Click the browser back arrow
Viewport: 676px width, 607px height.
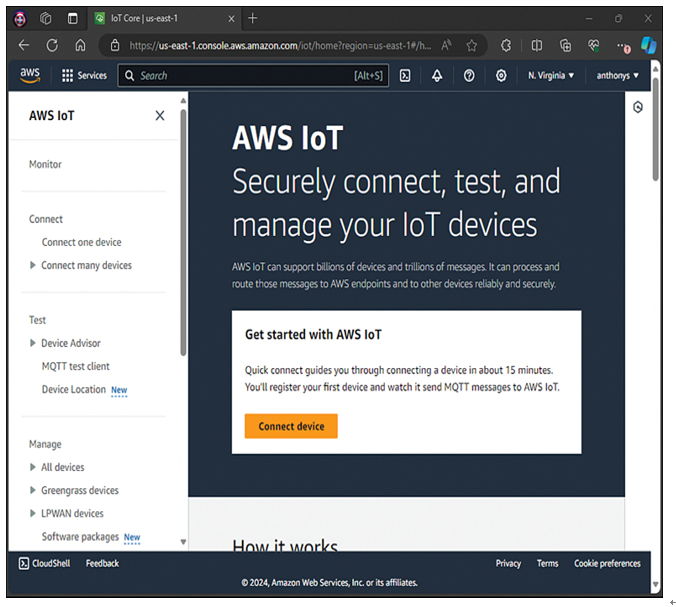[x=24, y=45]
